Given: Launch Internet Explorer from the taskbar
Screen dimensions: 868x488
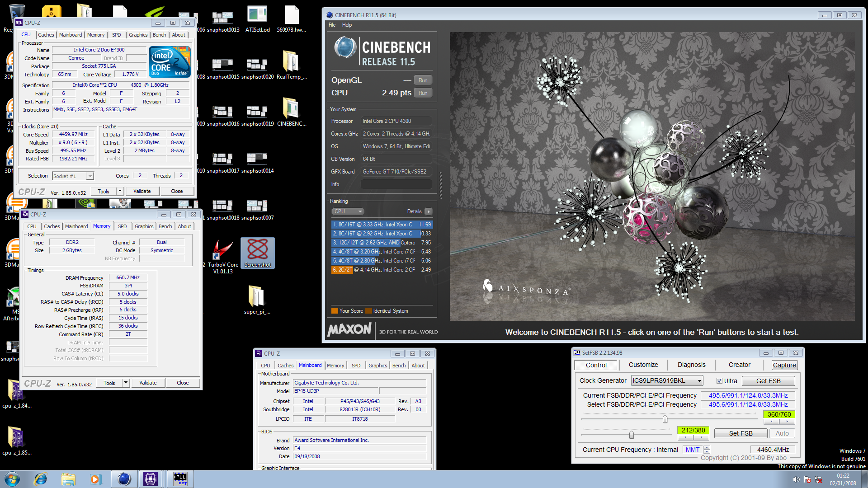Looking at the screenshot, I should (41, 479).
